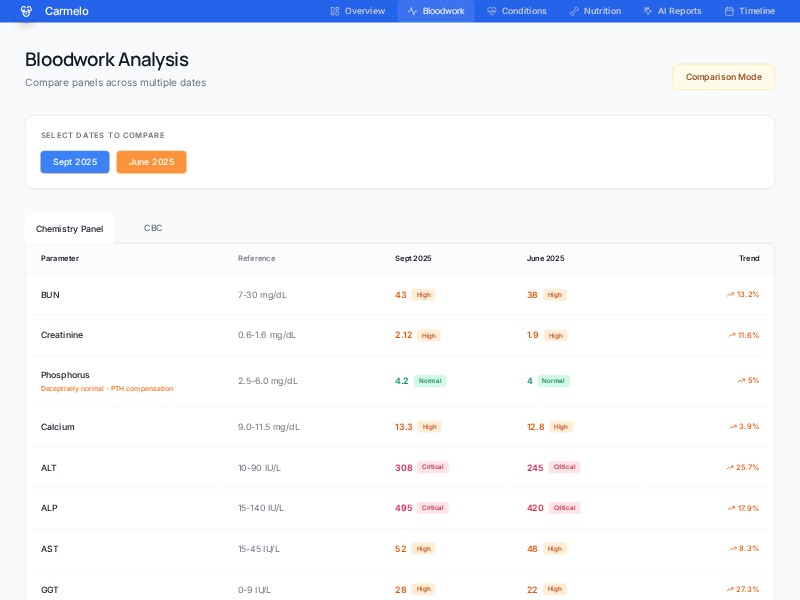The image size is (800, 600).
Task: Select the Chemistry Panel tab
Action: (x=69, y=229)
